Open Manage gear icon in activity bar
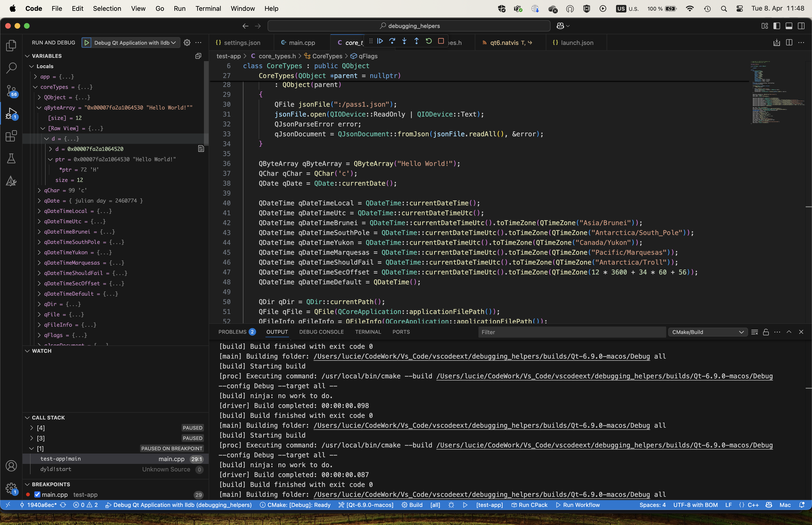Image resolution: width=812 pixels, height=525 pixels. tap(11, 488)
